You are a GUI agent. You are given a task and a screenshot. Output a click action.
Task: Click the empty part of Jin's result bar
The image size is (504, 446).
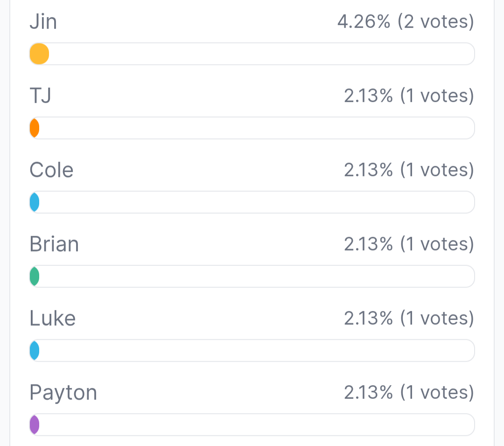click(x=261, y=54)
